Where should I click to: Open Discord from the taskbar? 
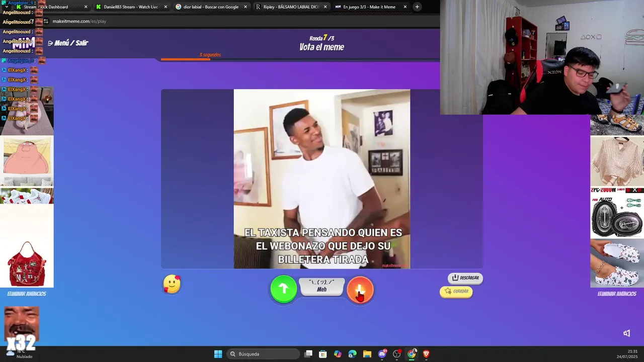[x=382, y=354]
